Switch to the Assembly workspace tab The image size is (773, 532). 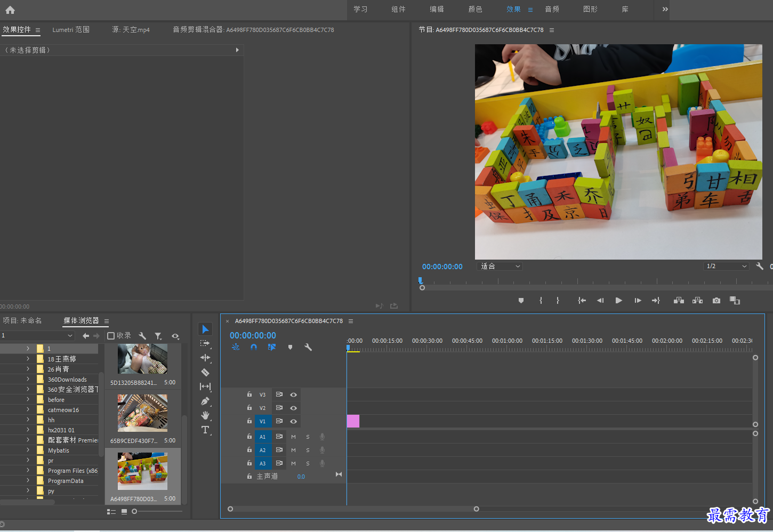pos(399,9)
